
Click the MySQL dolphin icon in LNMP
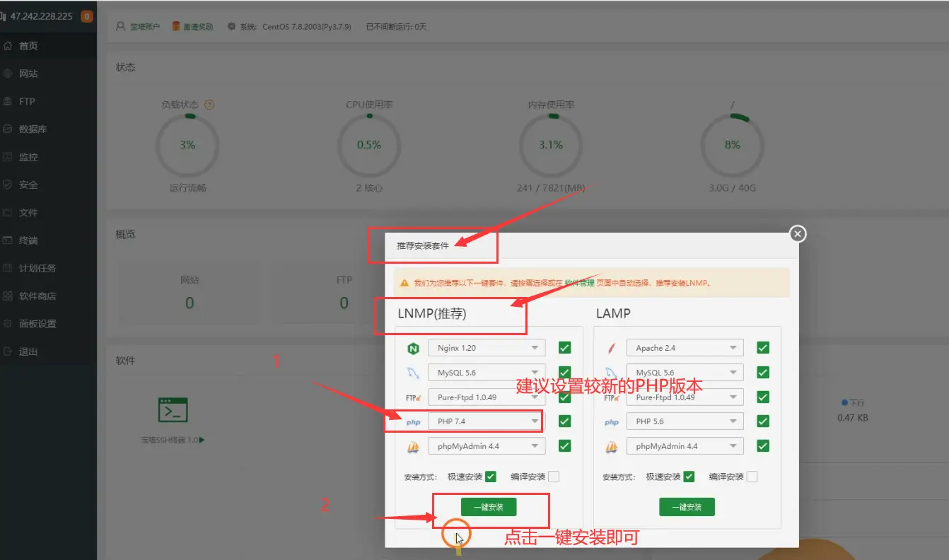click(413, 373)
